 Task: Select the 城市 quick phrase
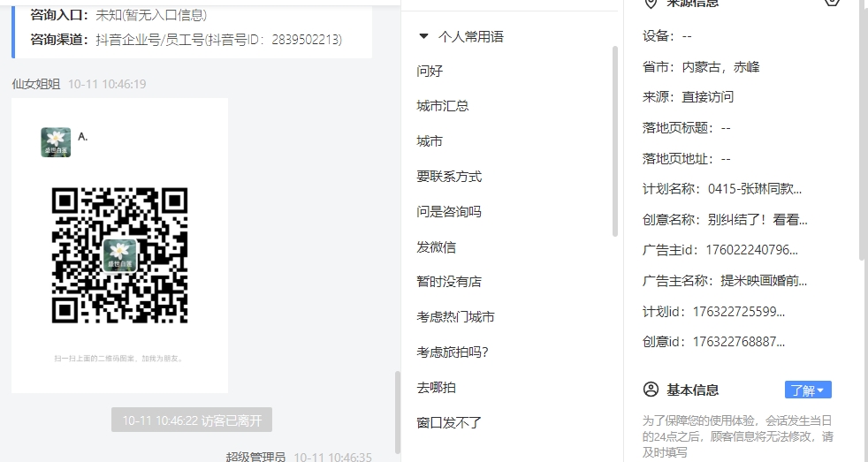[430, 141]
